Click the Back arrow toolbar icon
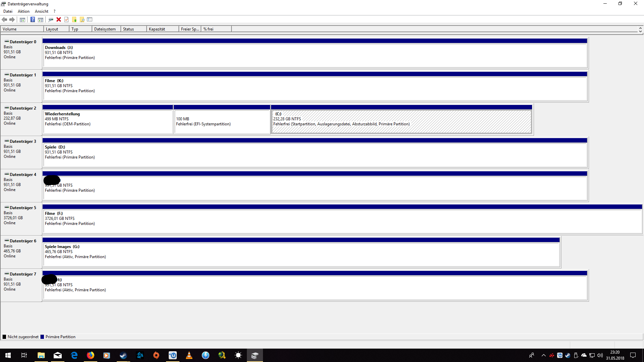The image size is (644, 362). coord(4,19)
